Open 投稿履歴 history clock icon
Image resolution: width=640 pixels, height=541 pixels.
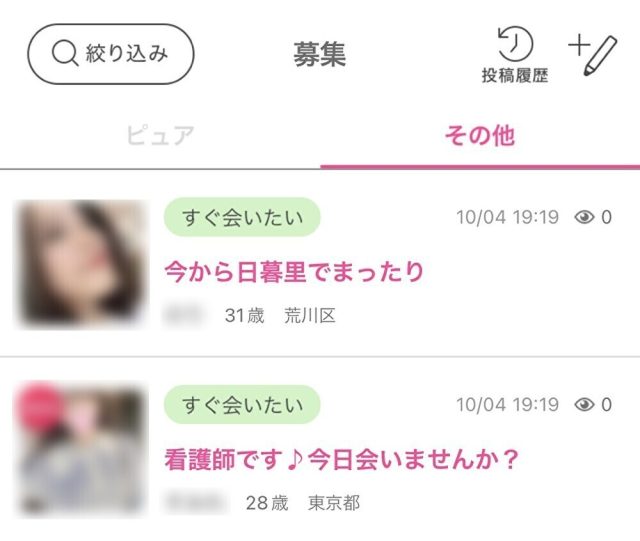pyautogui.click(x=515, y=44)
